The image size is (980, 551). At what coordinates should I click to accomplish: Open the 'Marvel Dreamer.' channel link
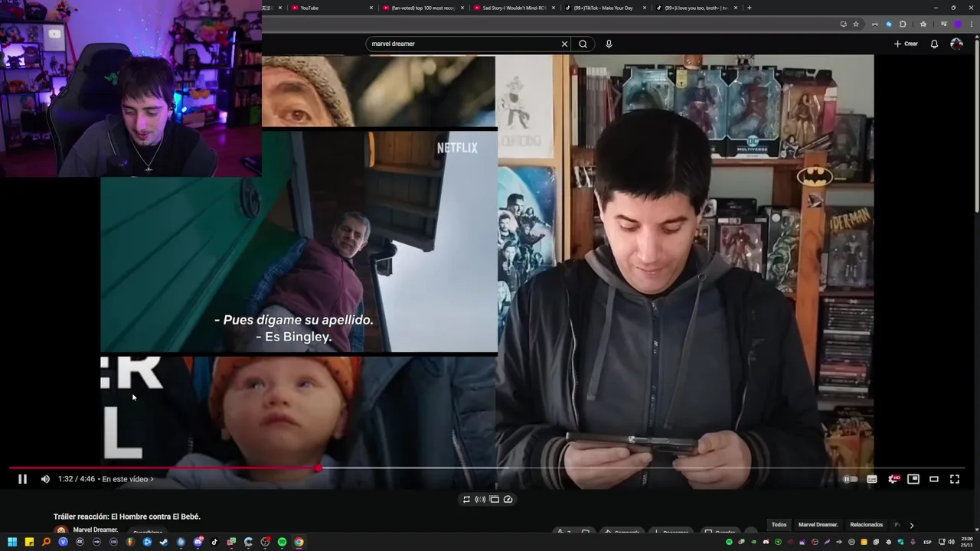coord(95,530)
